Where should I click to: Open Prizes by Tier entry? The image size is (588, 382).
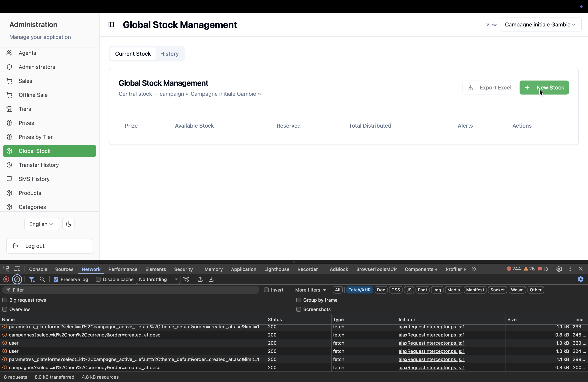(49, 137)
